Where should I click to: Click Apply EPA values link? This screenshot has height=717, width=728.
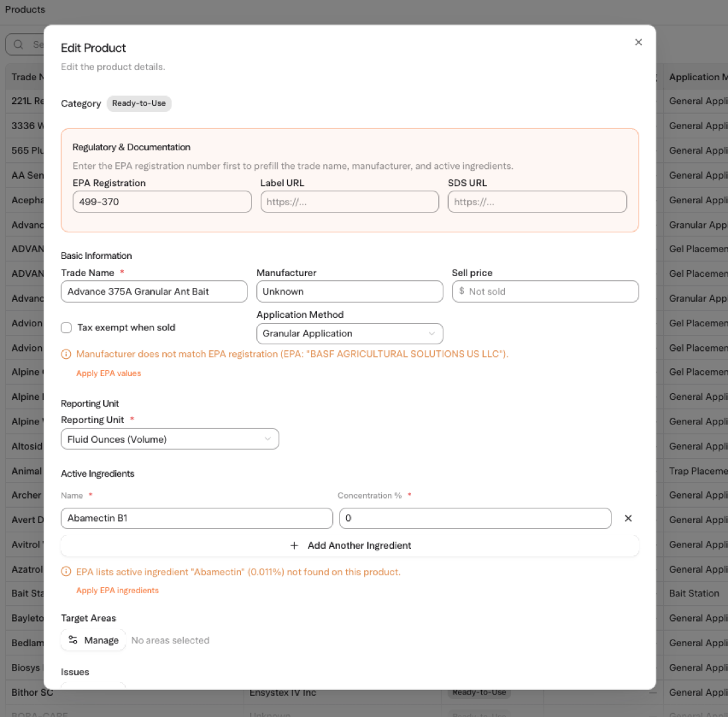(109, 373)
